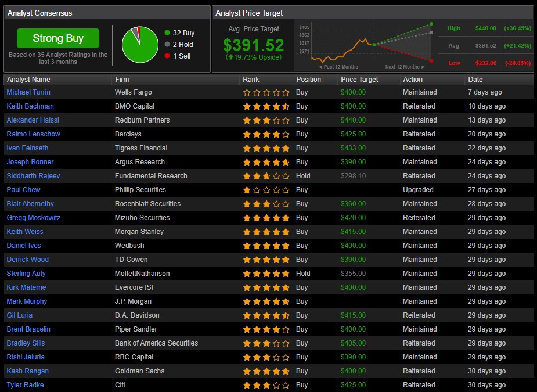
Task: Click the +36.45% high target percentage
Action: click(517, 28)
